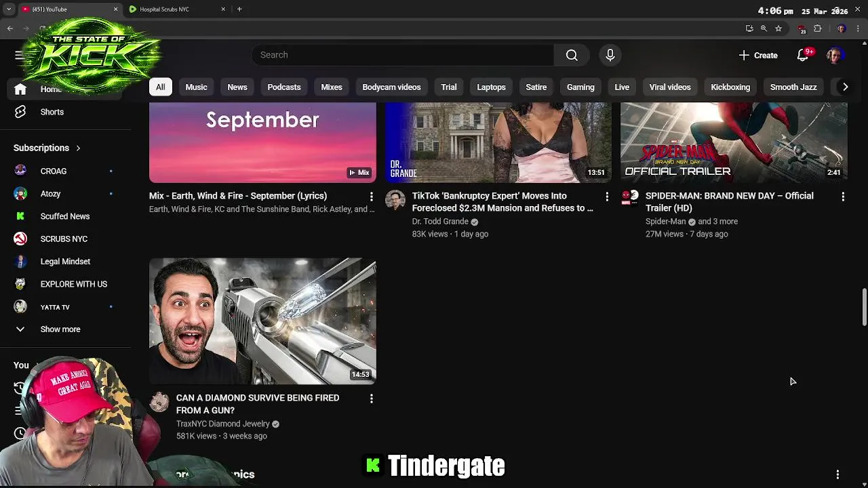This screenshot has height=488, width=868.
Task: Select the All filter chip
Action: pos(160,87)
